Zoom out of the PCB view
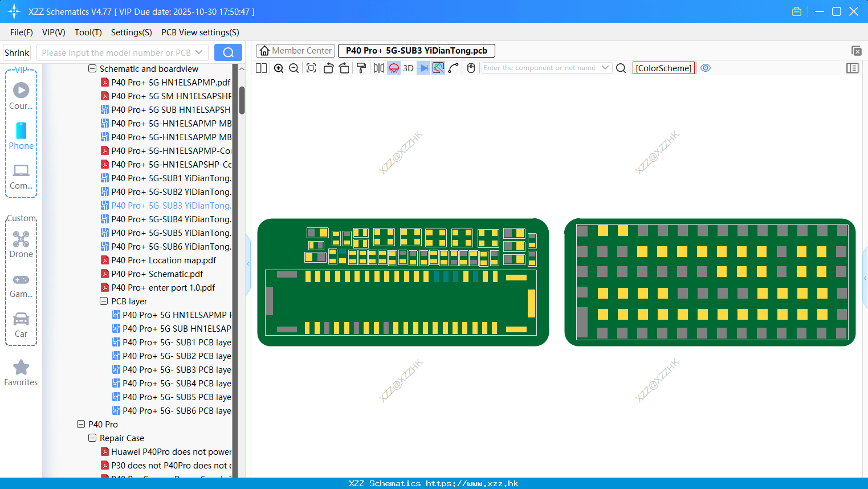 294,68
